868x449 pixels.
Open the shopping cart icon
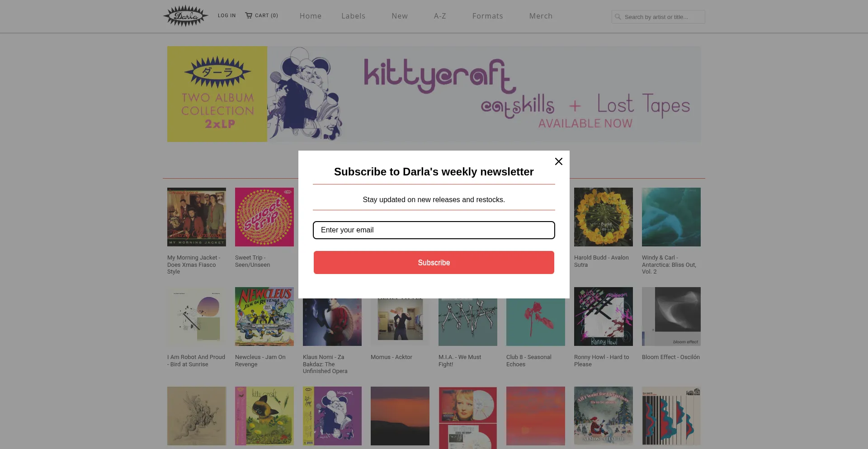tap(249, 15)
